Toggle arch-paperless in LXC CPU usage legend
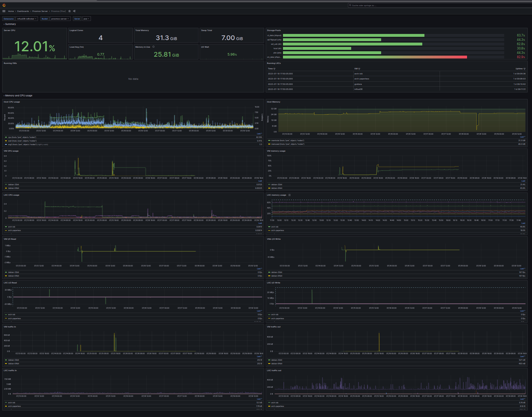532x417 pixels. [x=14, y=230]
